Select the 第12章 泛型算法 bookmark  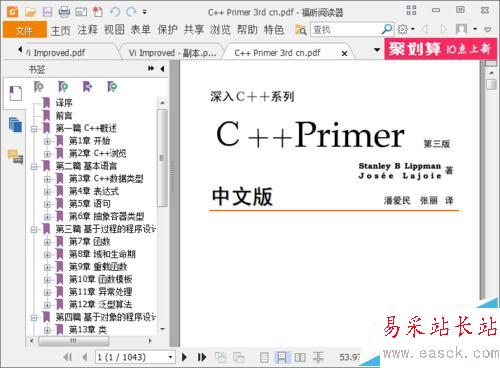click(x=100, y=304)
